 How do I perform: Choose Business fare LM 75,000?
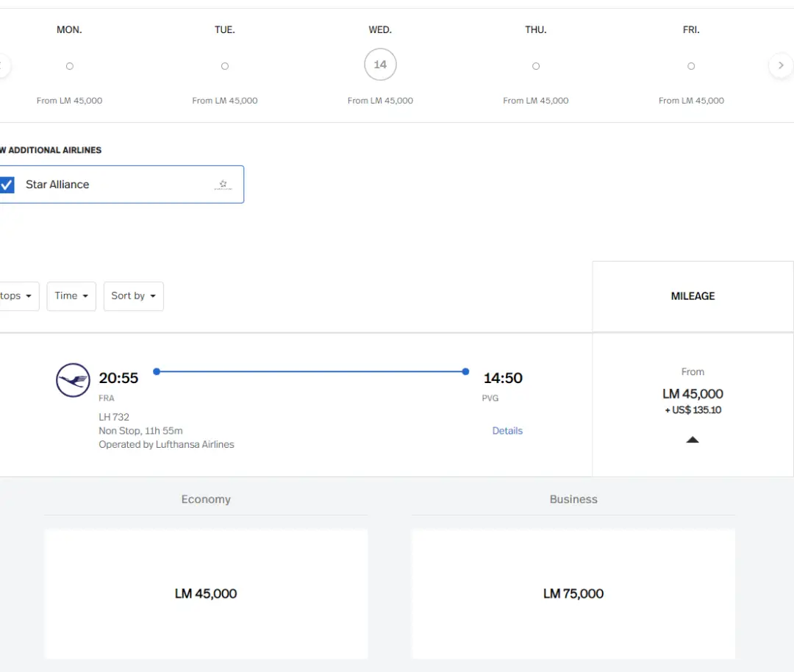pos(573,593)
